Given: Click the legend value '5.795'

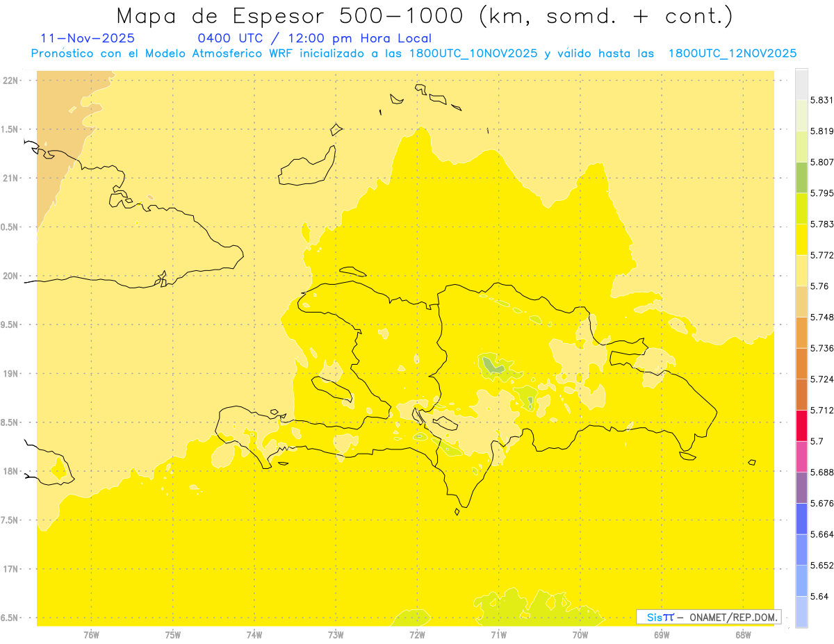Looking at the screenshot, I should coord(822,193).
